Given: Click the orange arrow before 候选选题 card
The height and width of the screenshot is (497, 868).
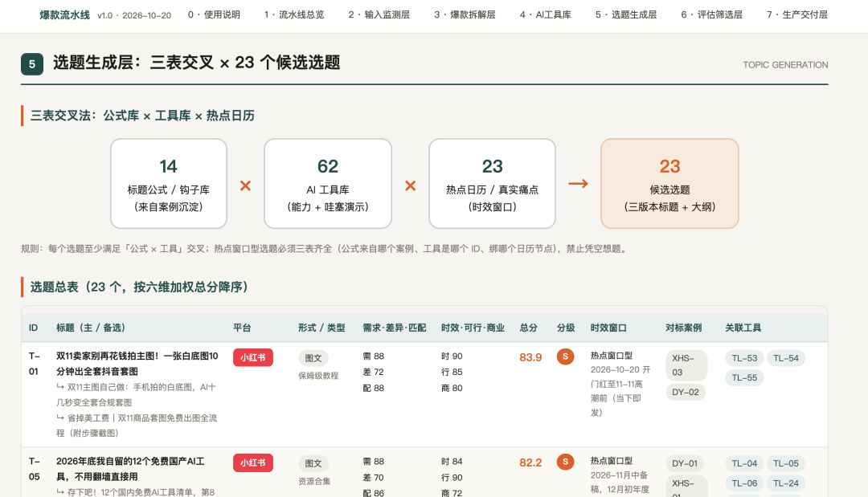Looking at the screenshot, I should coord(578,184).
